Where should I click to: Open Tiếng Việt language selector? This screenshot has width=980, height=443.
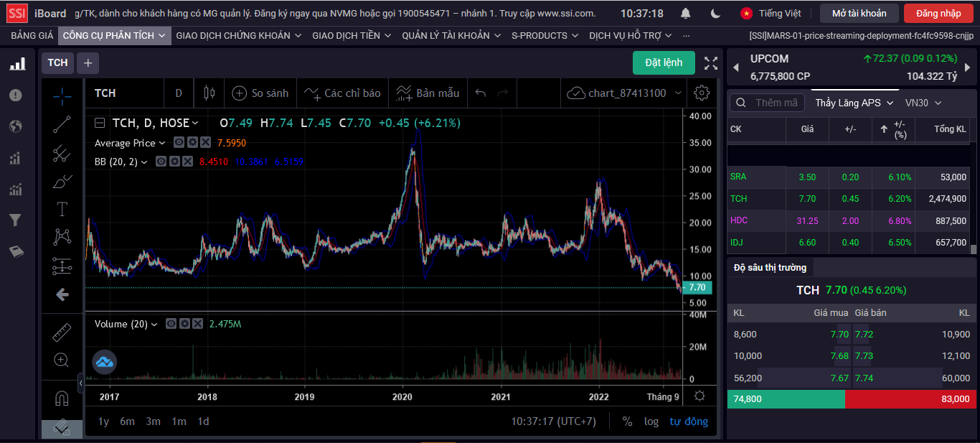771,13
